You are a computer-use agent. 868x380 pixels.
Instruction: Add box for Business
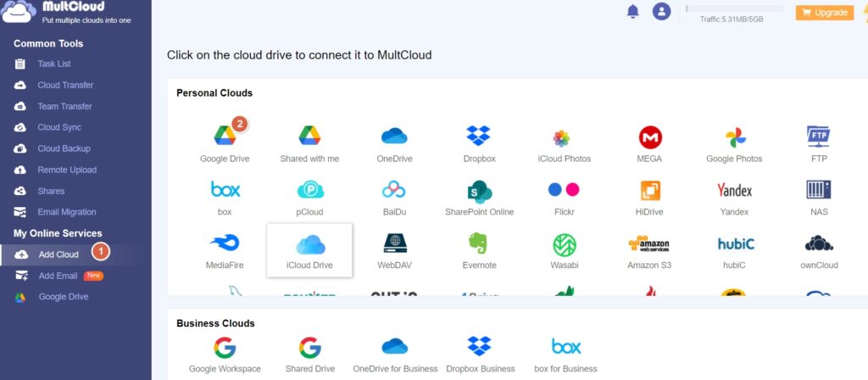565,355
